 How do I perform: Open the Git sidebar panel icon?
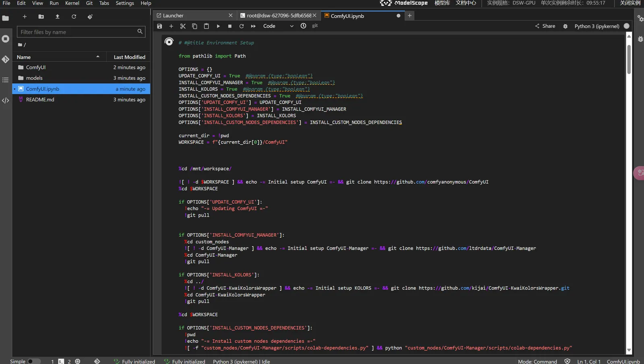click(6, 60)
